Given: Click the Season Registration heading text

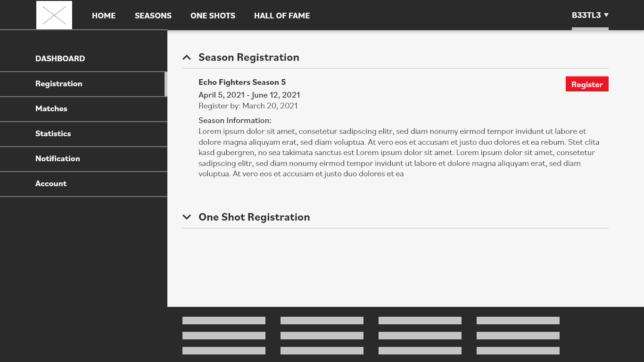Looking at the screenshot, I should tap(249, 58).
